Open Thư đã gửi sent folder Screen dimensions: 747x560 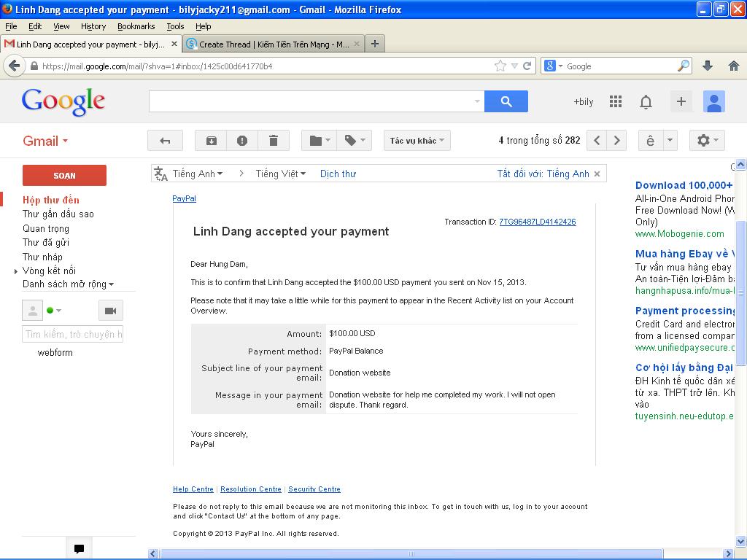click(46, 242)
